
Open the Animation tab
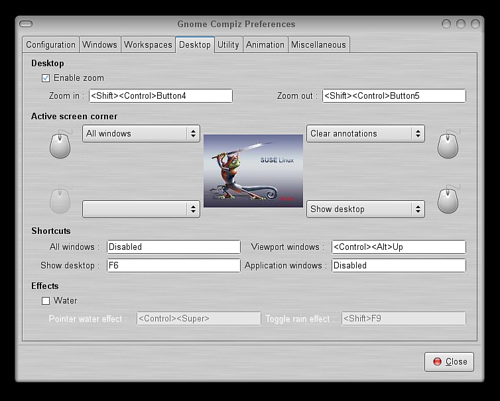coord(265,45)
